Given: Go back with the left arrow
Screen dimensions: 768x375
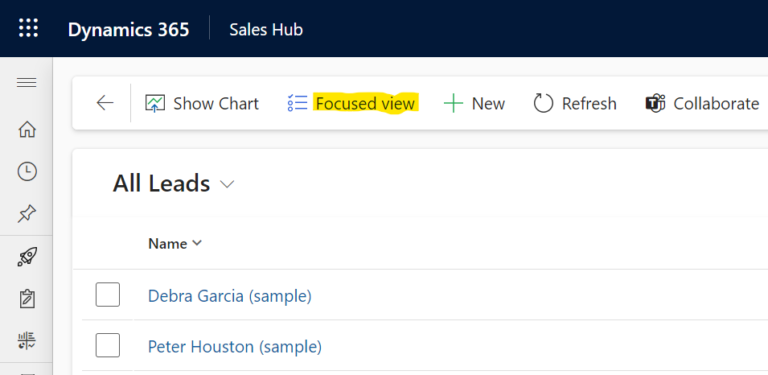Looking at the screenshot, I should click(105, 103).
